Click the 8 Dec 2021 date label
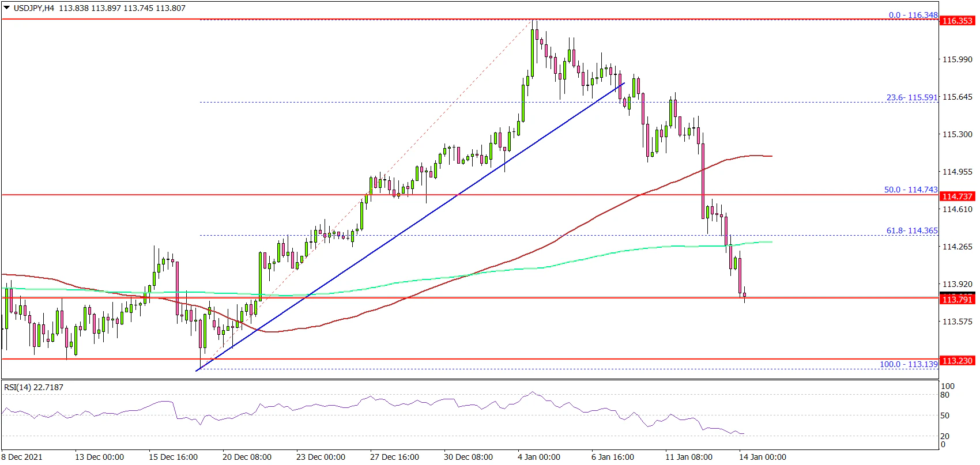 (22, 457)
